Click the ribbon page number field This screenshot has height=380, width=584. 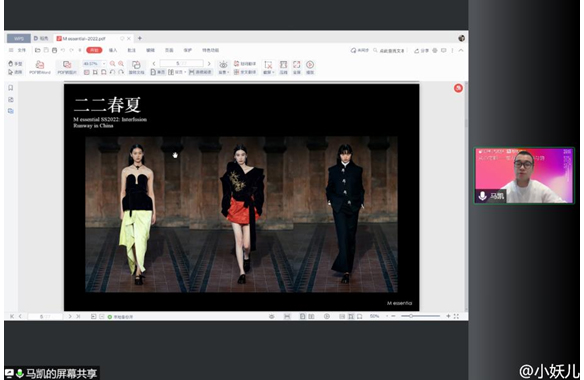coord(181,63)
